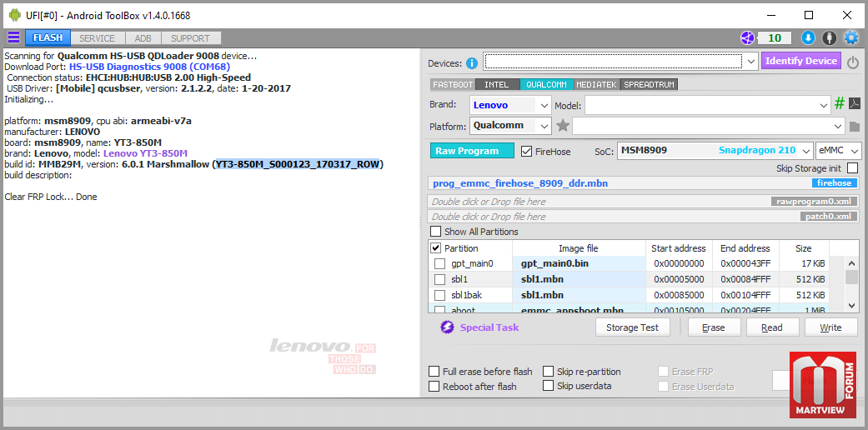Image resolution: width=868 pixels, height=430 pixels.
Task: Click the purple globe network icon
Action: coord(748,37)
